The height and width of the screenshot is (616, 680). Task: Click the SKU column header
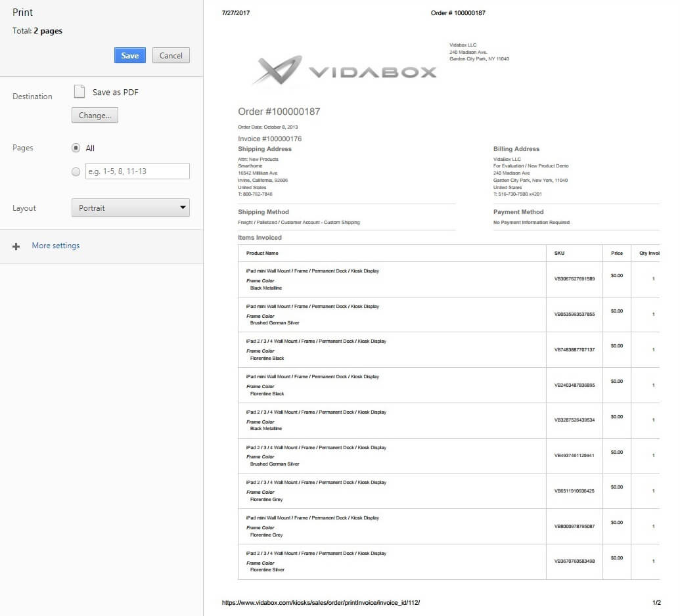pyautogui.click(x=559, y=253)
